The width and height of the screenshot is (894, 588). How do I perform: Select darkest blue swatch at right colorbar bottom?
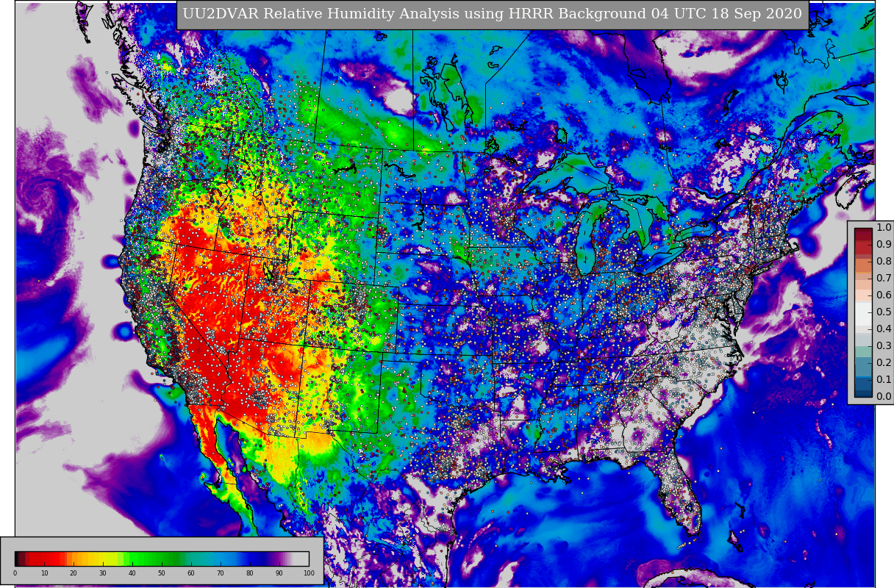click(x=863, y=392)
